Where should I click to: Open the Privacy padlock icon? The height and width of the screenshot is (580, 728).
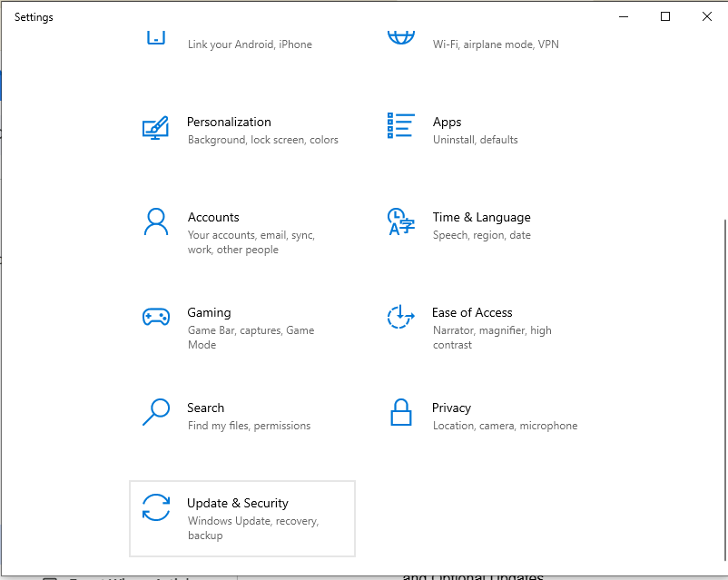(400, 412)
